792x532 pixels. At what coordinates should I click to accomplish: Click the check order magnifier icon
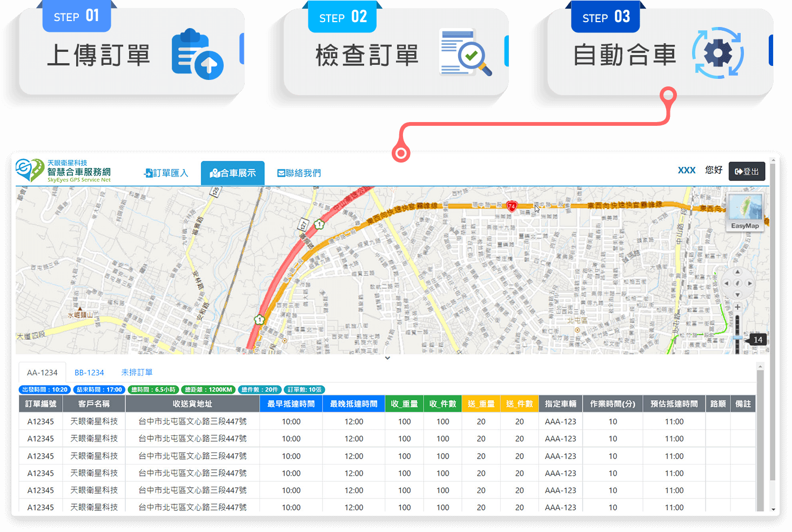465,52
